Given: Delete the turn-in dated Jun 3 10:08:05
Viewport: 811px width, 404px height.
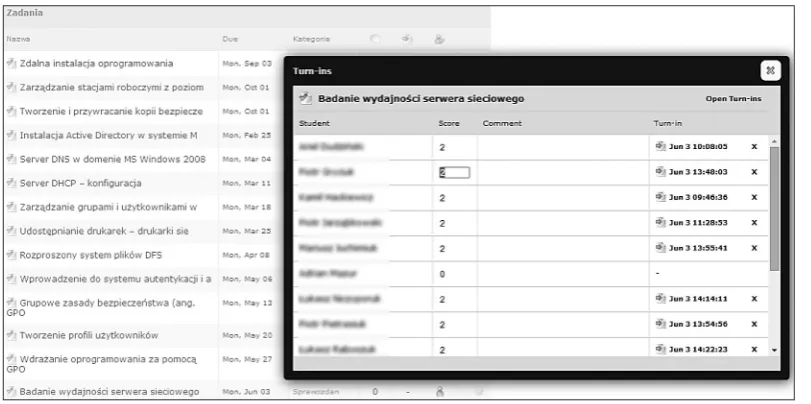Looking at the screenshot, I should pyautogui.click(x=754, y=146).
